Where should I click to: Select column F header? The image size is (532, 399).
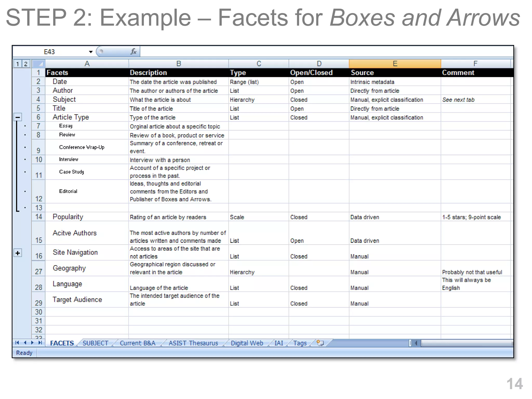[475, 64]
